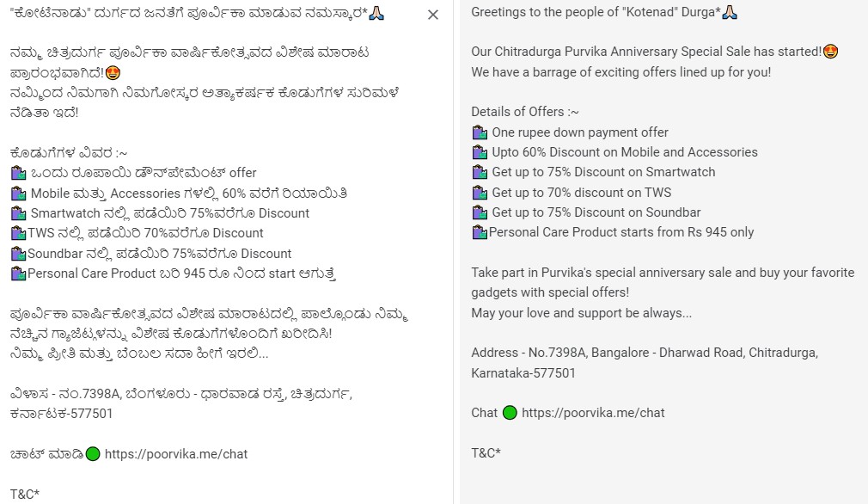
Task: Click bag icon beside Kannada "TWS ನಲ್ಲಿ" line
Action: tap(19, 233)
